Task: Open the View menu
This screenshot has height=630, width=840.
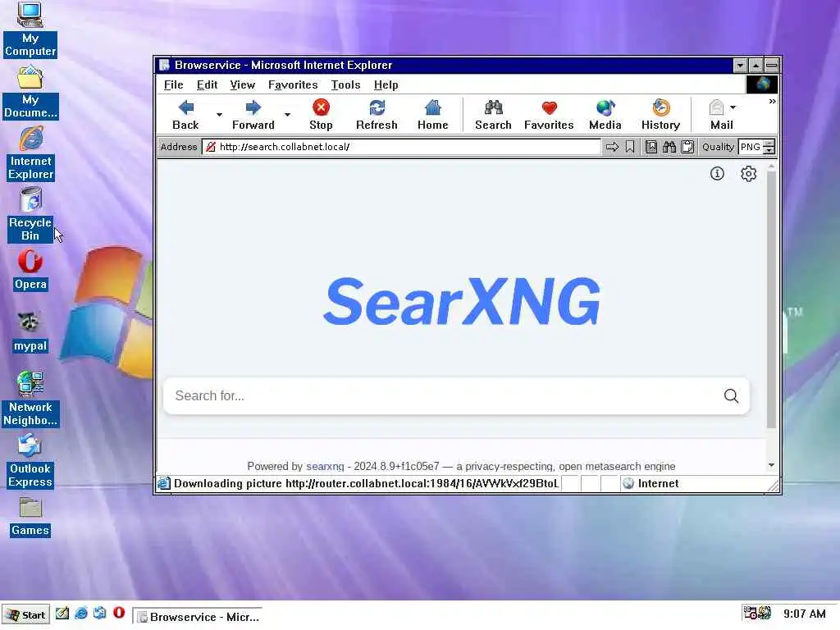Action: [242, 84]
